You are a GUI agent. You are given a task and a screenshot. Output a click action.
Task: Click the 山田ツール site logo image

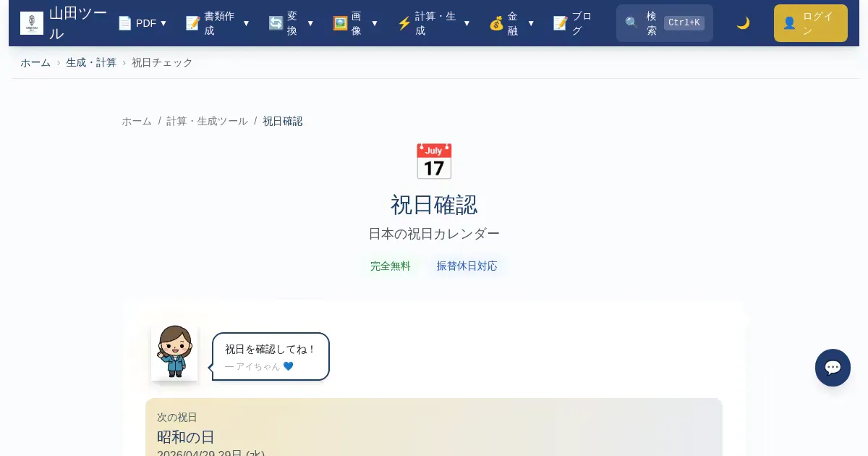(x=32, y=23)
